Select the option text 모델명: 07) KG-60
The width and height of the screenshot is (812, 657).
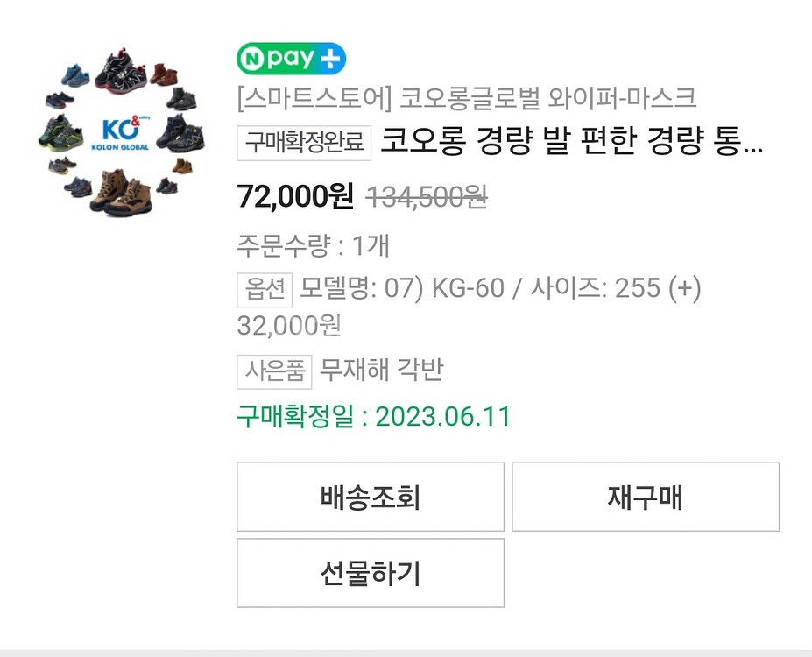point(402,288)
